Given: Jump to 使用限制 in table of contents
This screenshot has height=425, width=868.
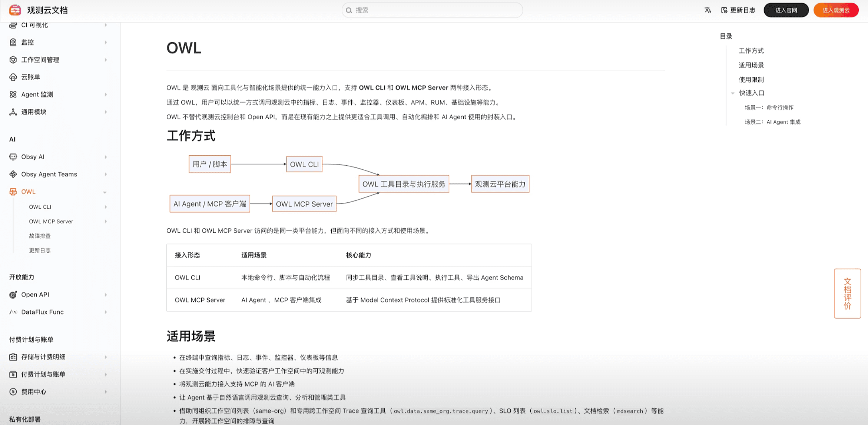Looking at the screenshot, I should [x=751, y=79].
